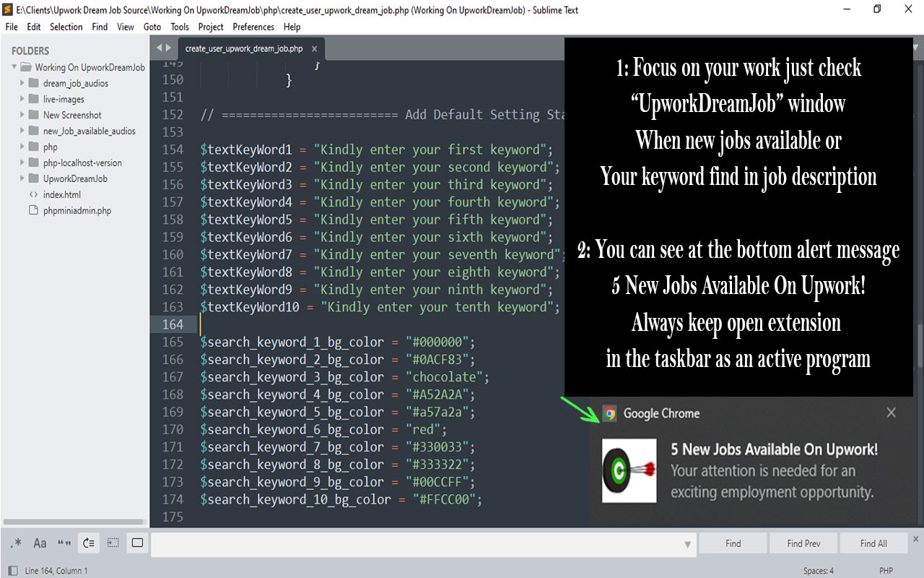Image resolution: width=924 pixels, height=578 pixels.
Task: Open the View menu
Action: click(x=126, y=27)
